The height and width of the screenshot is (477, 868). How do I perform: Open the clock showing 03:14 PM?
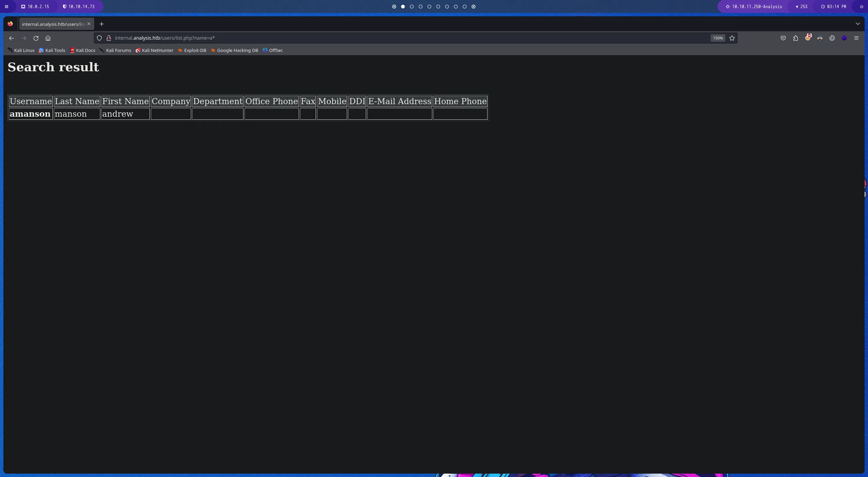point(834,6)
